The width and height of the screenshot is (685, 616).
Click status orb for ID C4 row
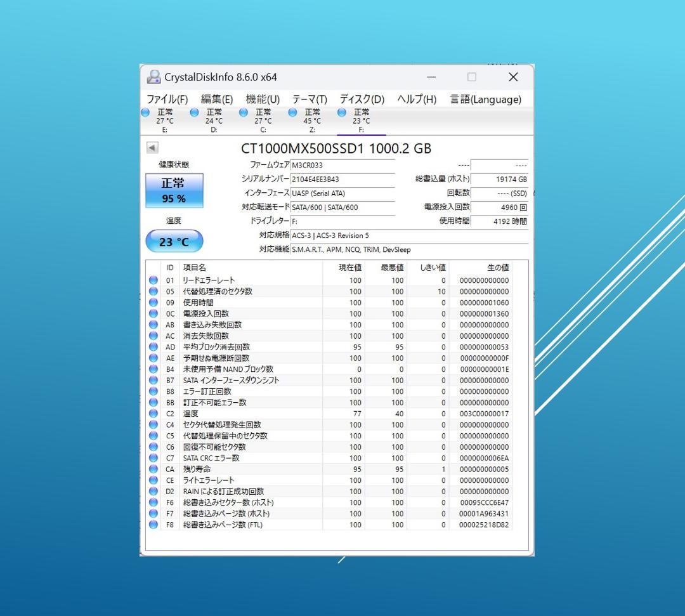coord(153,424)
